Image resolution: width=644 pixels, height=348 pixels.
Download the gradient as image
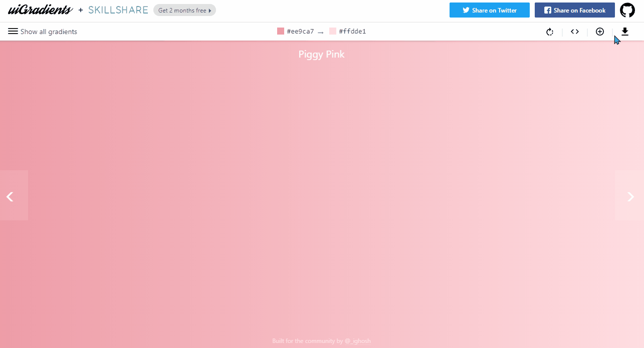pyautogui.click(x=625, y=32)
